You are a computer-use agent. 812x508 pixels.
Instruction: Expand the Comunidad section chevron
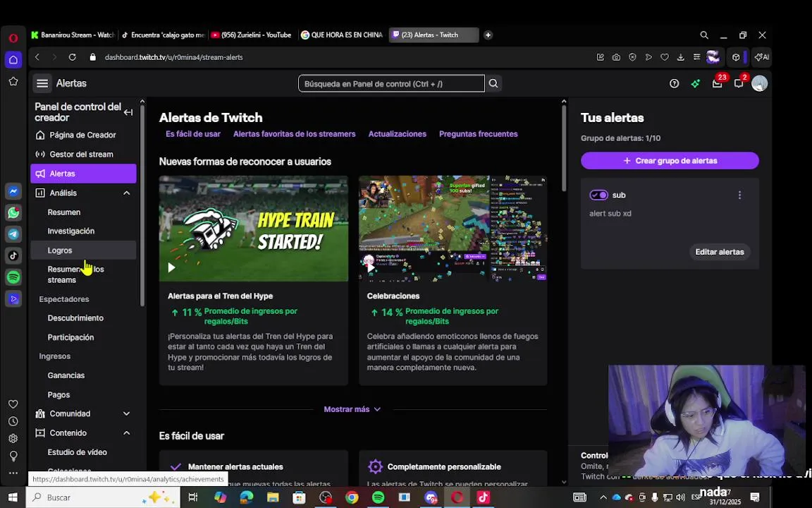(x=126, y=413)
